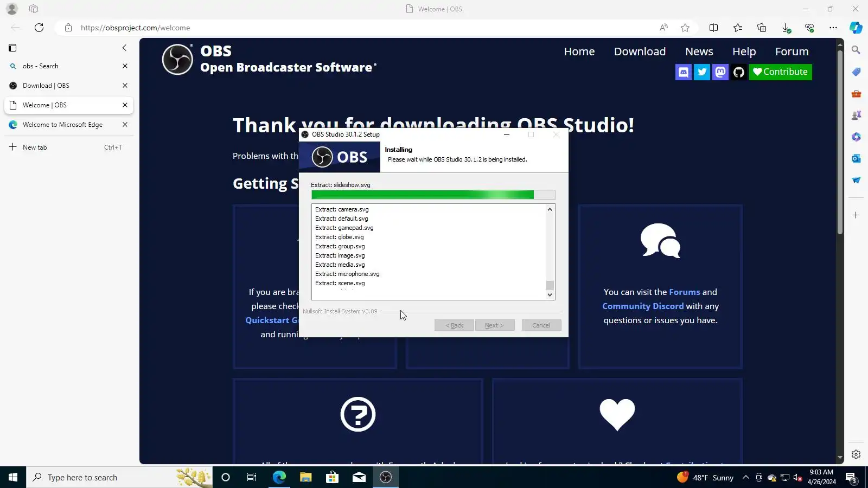Open OBS Twitter icon link
Screen dimensions: 868x488
(702, 72)
